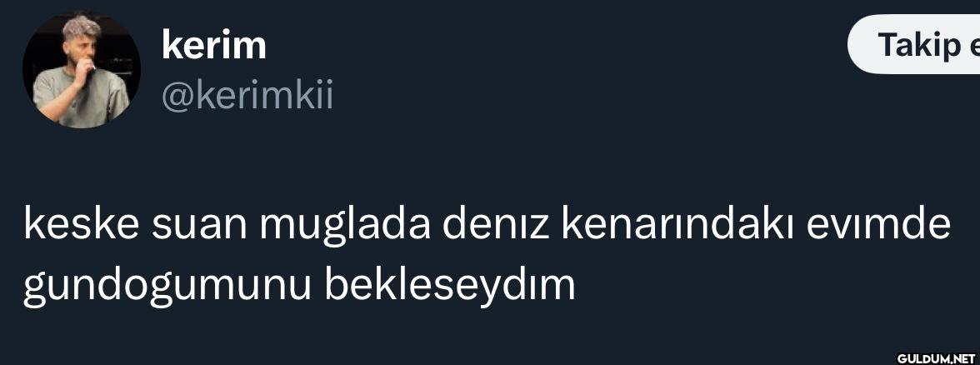
Task: Open the @kerimkii handle link
Action: tap(247, 97)
